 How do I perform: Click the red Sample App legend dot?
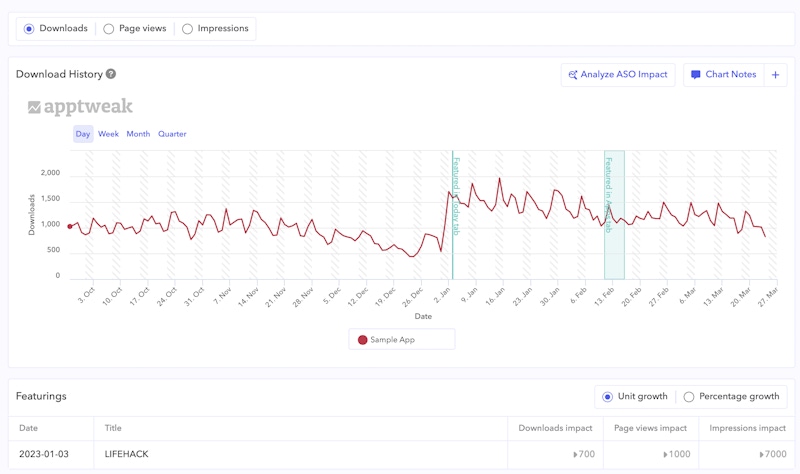(x=363, y=340)
